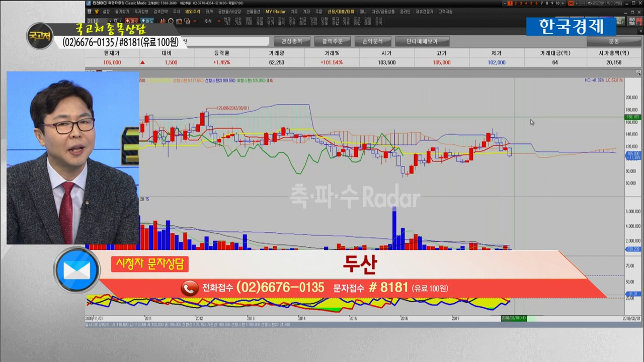Click the 등락률 value +1.45%
Screen dimensions: 644x362
[221, 62]
